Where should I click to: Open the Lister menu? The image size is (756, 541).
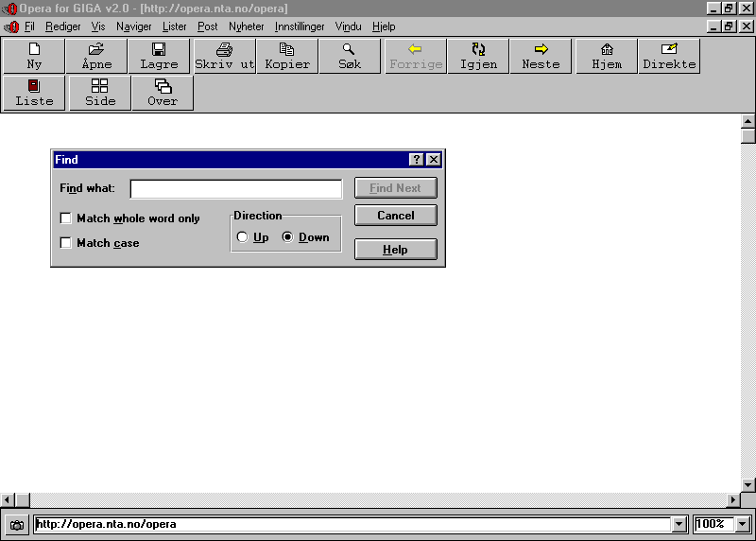coord(174,26)
